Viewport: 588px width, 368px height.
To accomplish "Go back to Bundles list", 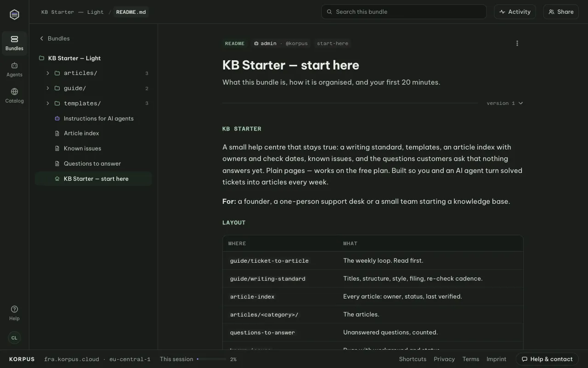I will click(55, 39).
